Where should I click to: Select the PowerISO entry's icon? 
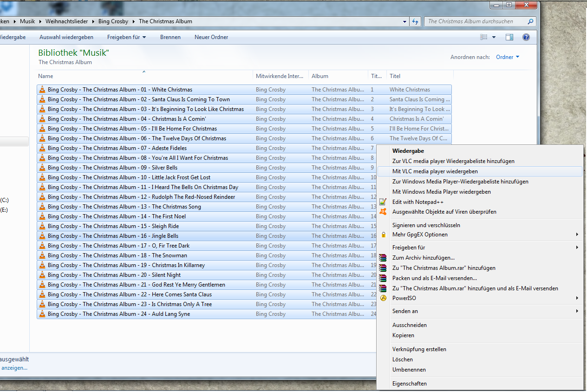[x=382, y=298]
